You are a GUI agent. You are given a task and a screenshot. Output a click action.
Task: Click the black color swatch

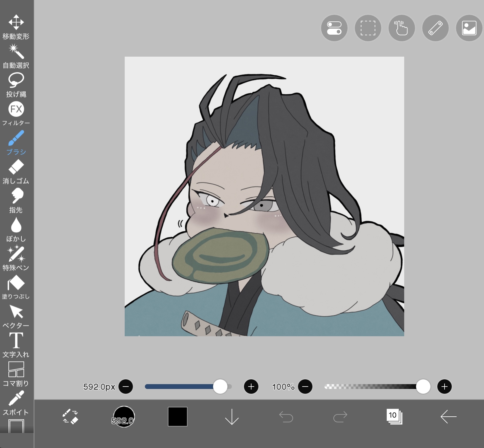pyautogui.click(x=177, y=417)
